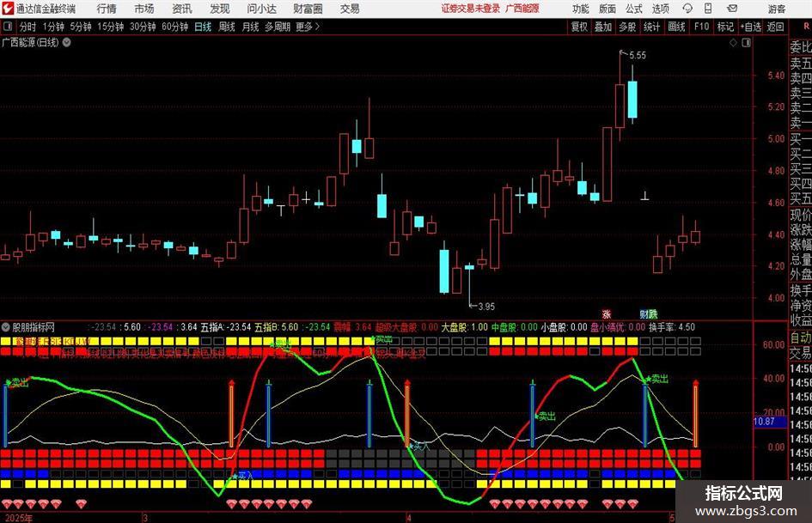
Task: Click the 换手率: 4.50 indicator readout
Action: coord(672,327)
